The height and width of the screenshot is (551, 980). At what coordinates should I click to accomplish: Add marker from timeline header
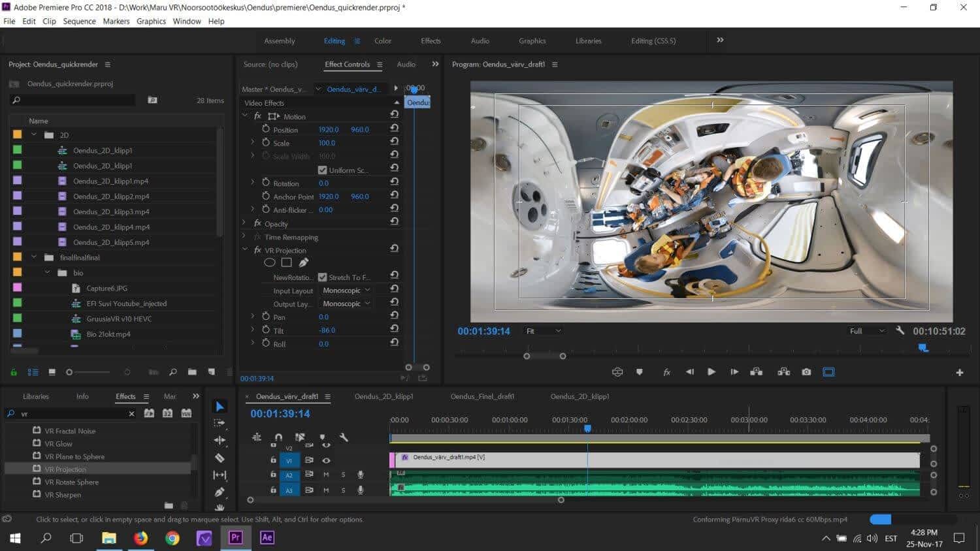click(x=322, y=437)
